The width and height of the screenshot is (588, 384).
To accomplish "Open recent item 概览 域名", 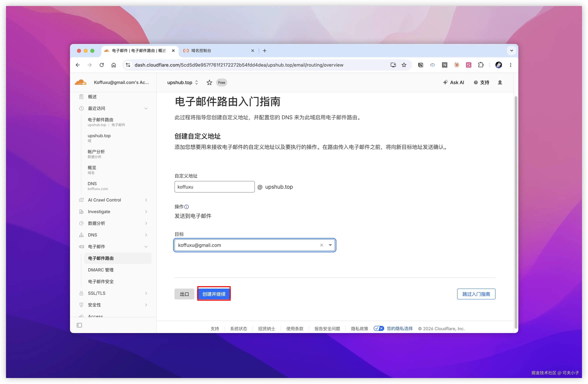I will click(92, 170).
